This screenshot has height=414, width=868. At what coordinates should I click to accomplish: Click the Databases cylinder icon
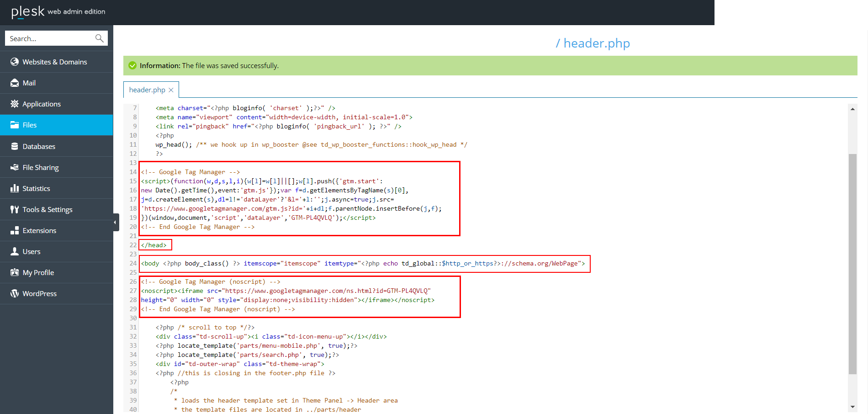click(x=15, y=146)
